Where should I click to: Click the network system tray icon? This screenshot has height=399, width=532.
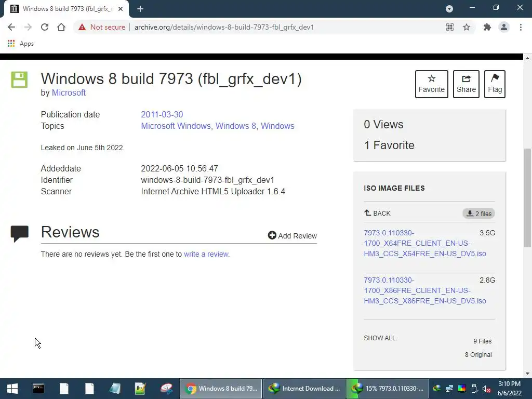point(449,389)
